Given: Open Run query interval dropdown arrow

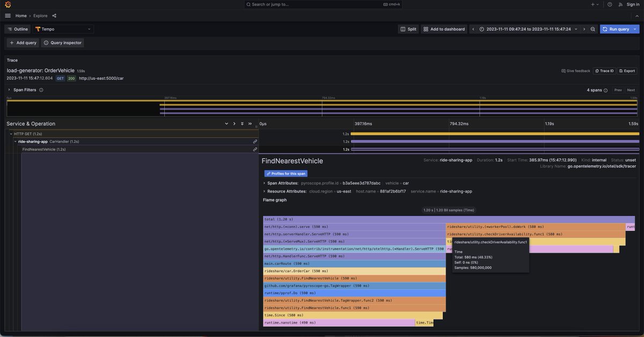Looking at the screenshot, I should tap(635, 29).
